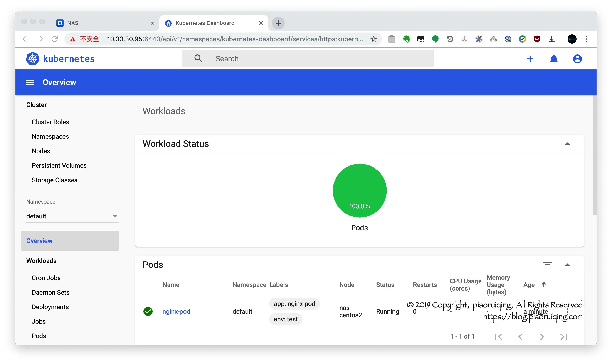
Task: Open the nginx-pod link
Action: click(x=176, y=311)
